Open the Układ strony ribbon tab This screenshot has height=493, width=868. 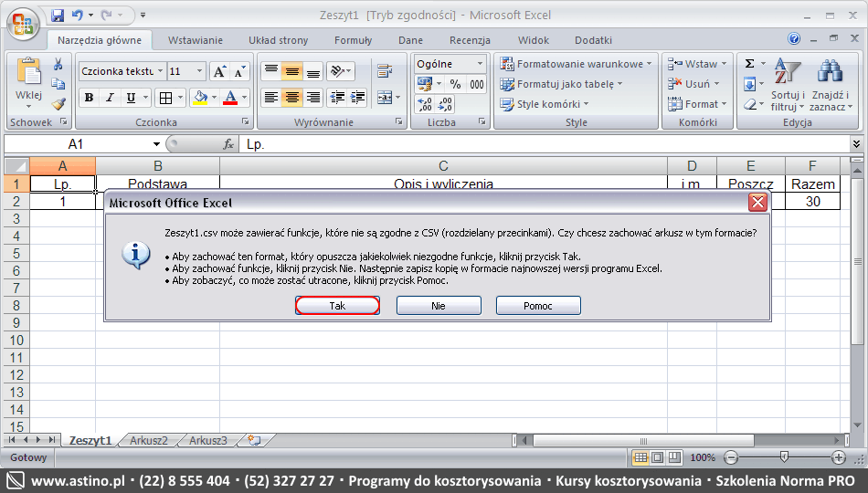(x=279, y=40)
